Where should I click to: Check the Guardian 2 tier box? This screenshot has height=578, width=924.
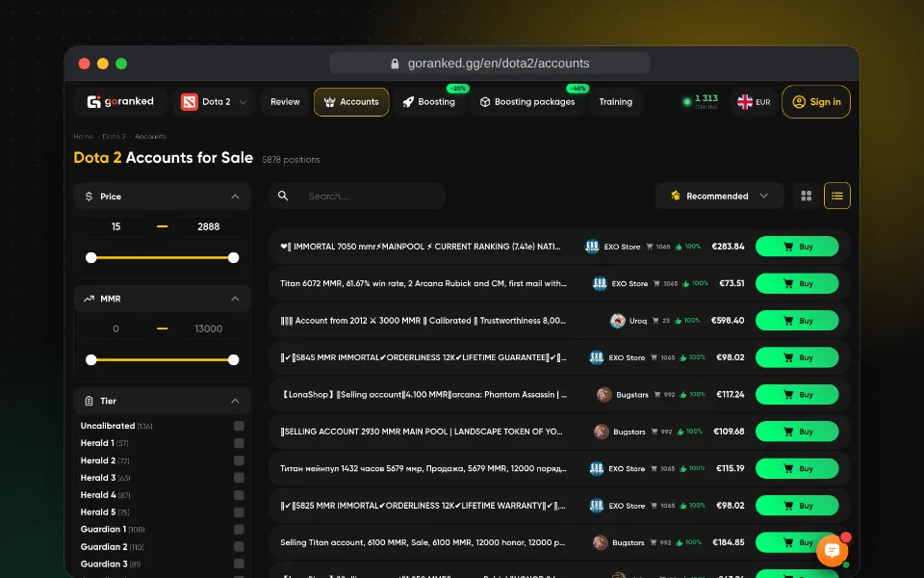pyautogui.click(x=239, y=547)
